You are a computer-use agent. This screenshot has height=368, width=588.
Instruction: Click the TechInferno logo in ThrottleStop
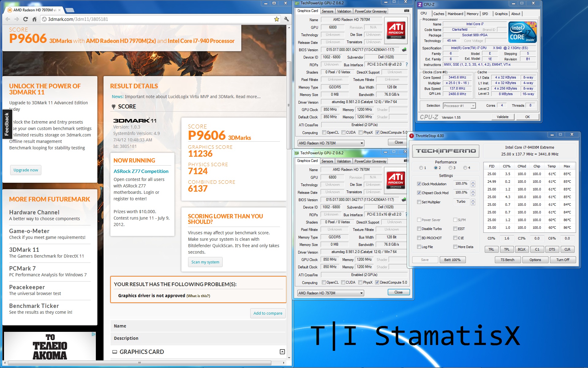tap(446, 151)
